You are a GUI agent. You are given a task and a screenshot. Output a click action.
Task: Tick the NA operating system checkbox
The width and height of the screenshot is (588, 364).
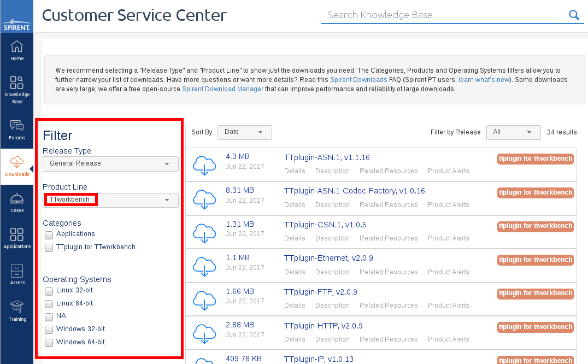pyautogui.click(x=49, y=317)
